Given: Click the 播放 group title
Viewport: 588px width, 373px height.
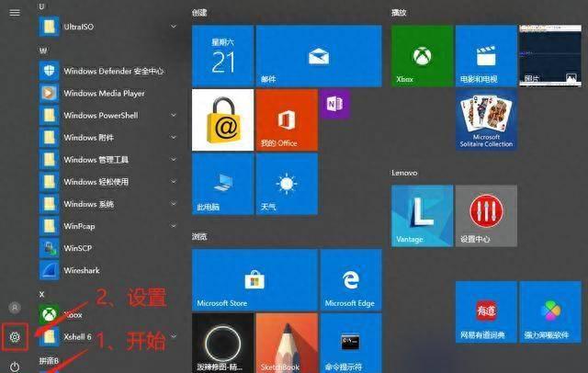Looking at the screenshot, I should click(x=399, y=12).
